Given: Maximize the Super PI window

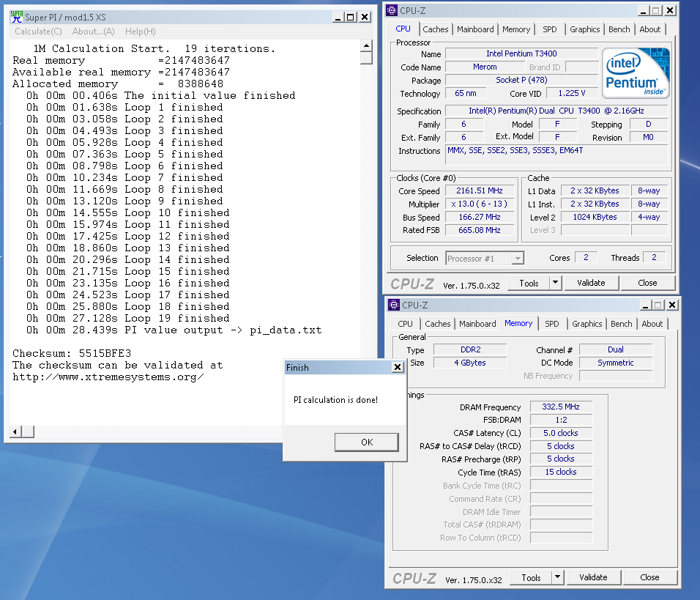Looking at the screenshot, I should tap(351, 18).
